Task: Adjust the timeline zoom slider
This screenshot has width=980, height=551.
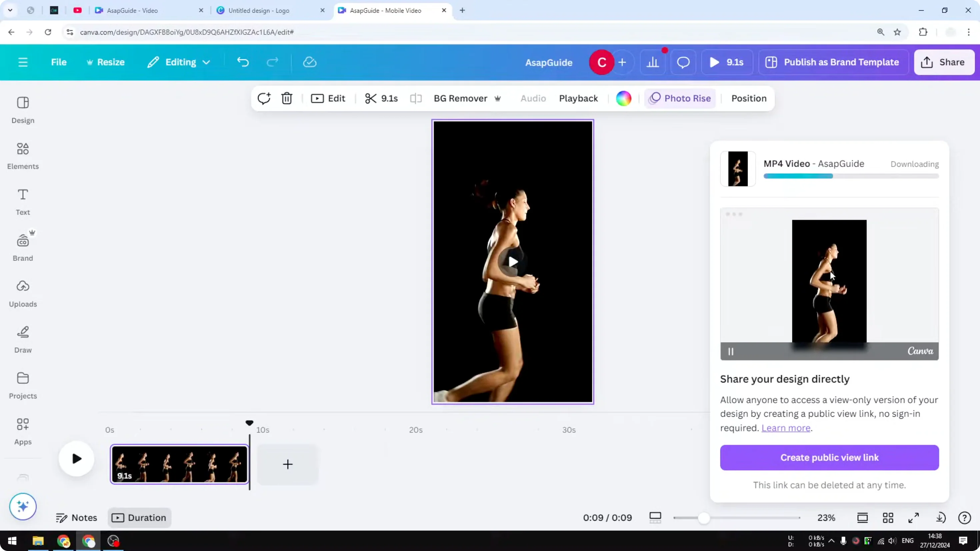Action: click(703, 518)
